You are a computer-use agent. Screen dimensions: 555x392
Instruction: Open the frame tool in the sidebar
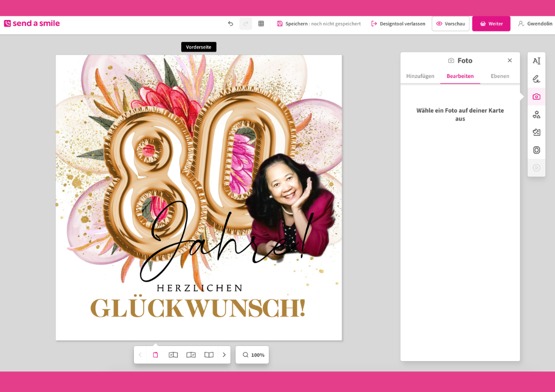[536, 150]
